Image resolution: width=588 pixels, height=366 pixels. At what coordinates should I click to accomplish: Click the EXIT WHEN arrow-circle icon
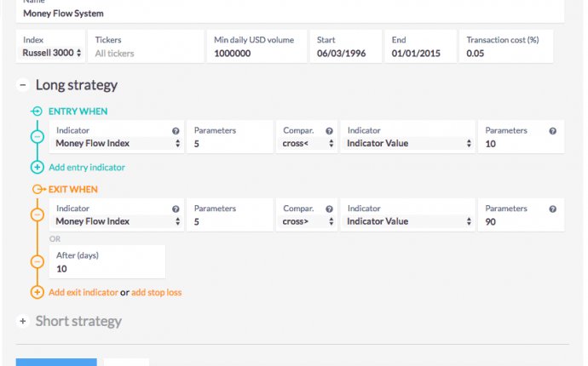pos(38,189)
